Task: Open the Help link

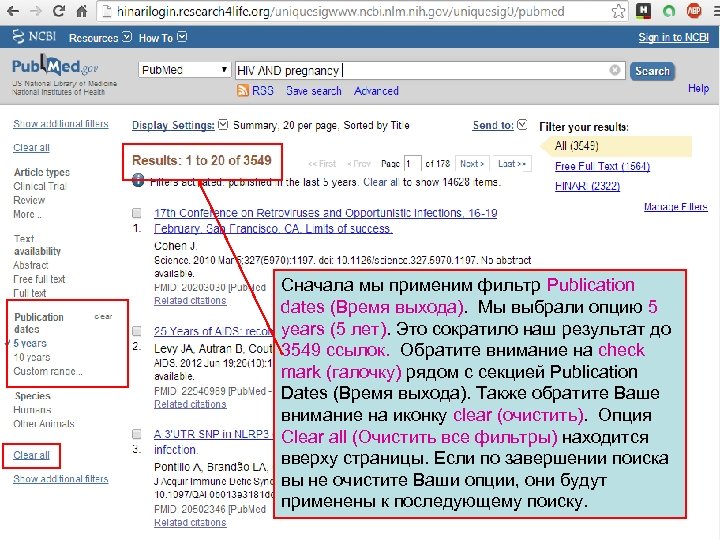Action: pyautogui.click(x=698, y=88)
